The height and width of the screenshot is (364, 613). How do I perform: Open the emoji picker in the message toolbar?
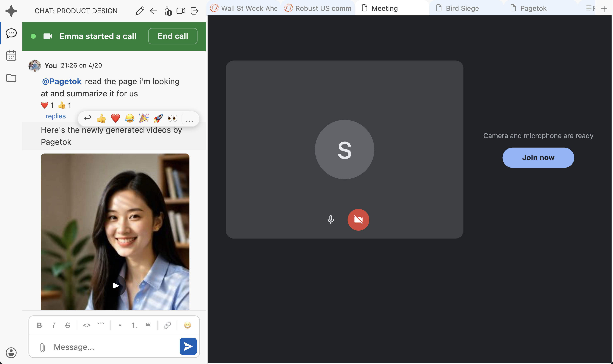point(187,325)
